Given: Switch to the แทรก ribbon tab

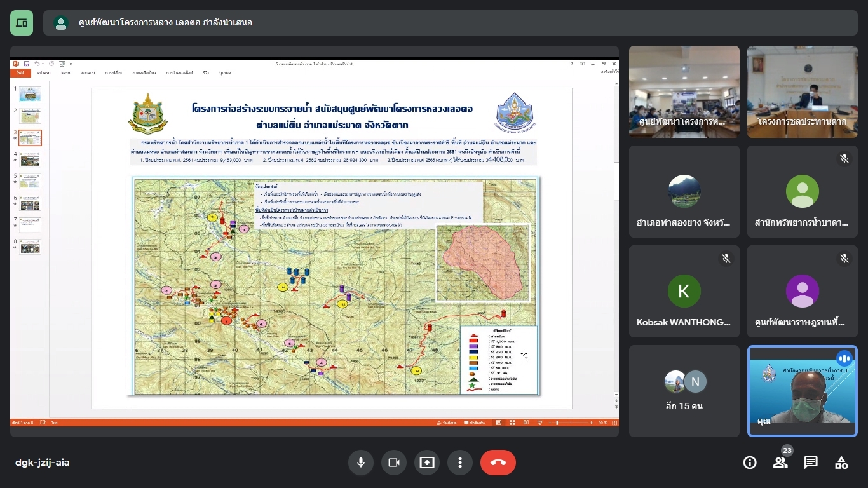Looking at the screenshot, I should coord(65,73).
